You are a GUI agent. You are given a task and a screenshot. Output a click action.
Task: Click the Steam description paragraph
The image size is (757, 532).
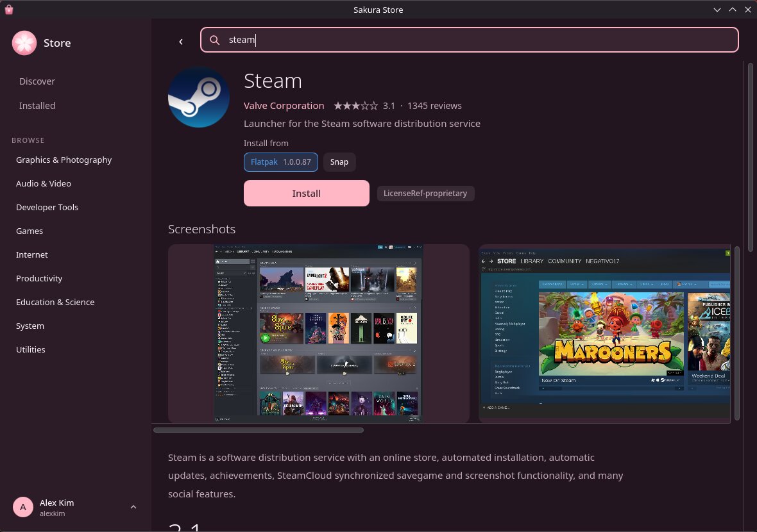395,476
